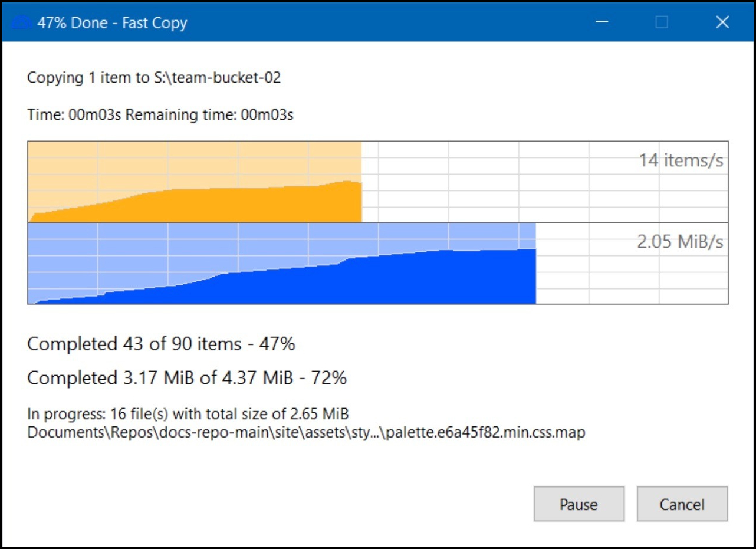
Task: Click the elapsed Time: 00m03s label
Action: click(x=74, y=115)
